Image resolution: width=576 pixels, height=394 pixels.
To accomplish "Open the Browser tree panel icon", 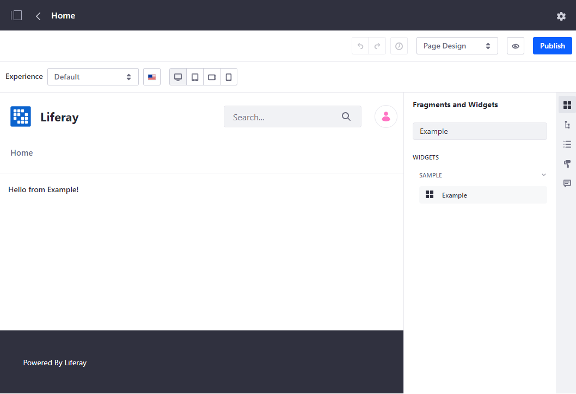I will tap(567, 125).
